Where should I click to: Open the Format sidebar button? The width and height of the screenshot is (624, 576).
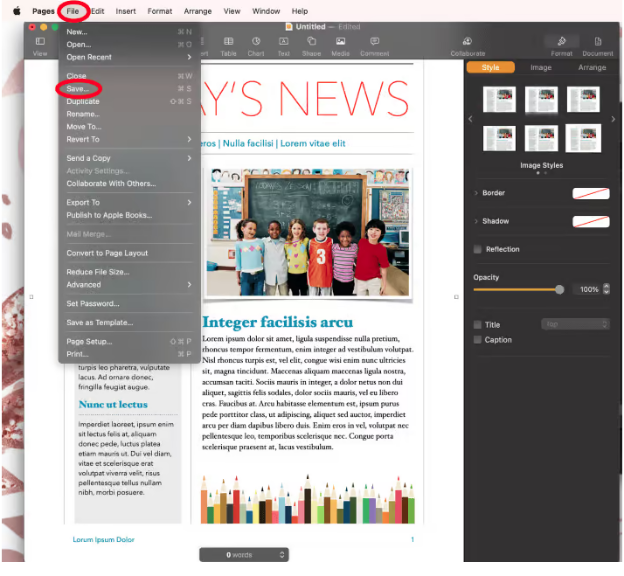tap(561, 45)
